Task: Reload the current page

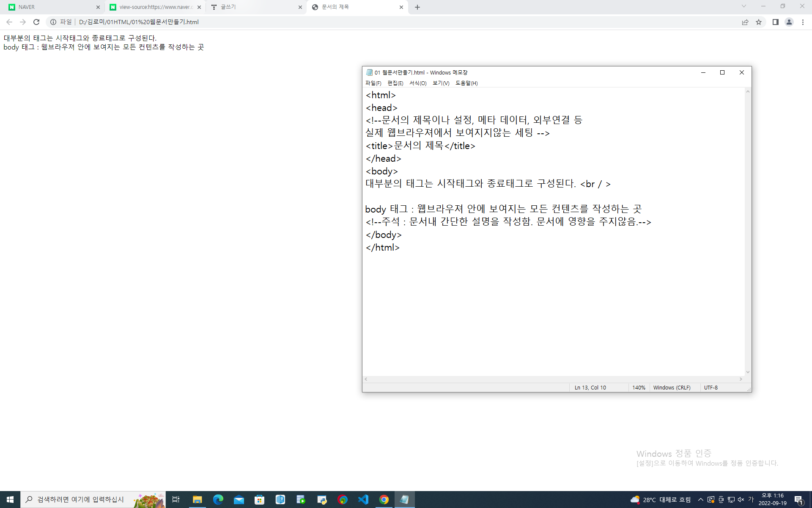Action: point(36,22)
